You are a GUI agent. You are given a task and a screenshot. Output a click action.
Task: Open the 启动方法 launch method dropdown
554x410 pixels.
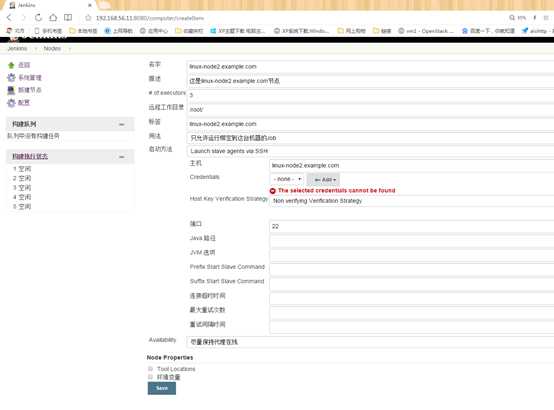coord(370,151)
